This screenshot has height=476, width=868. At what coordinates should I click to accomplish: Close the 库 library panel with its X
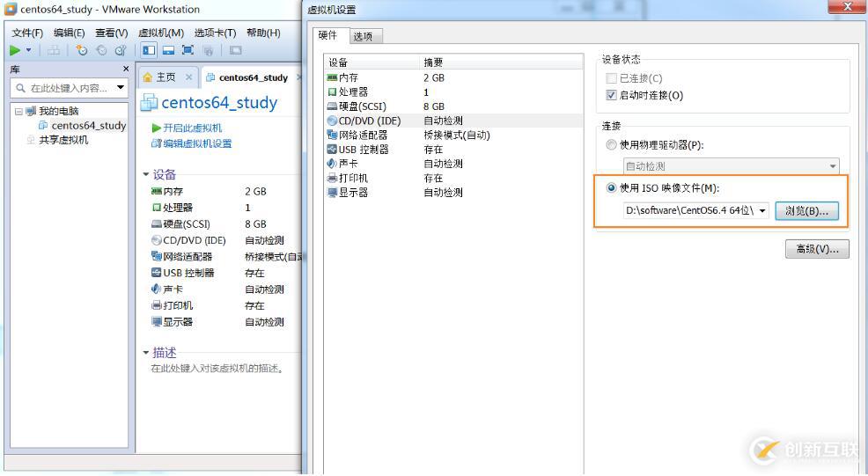coord(126,69)
